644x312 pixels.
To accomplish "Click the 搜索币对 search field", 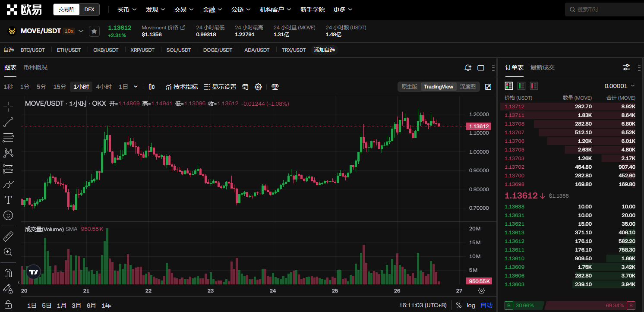I will pos(604,9).
